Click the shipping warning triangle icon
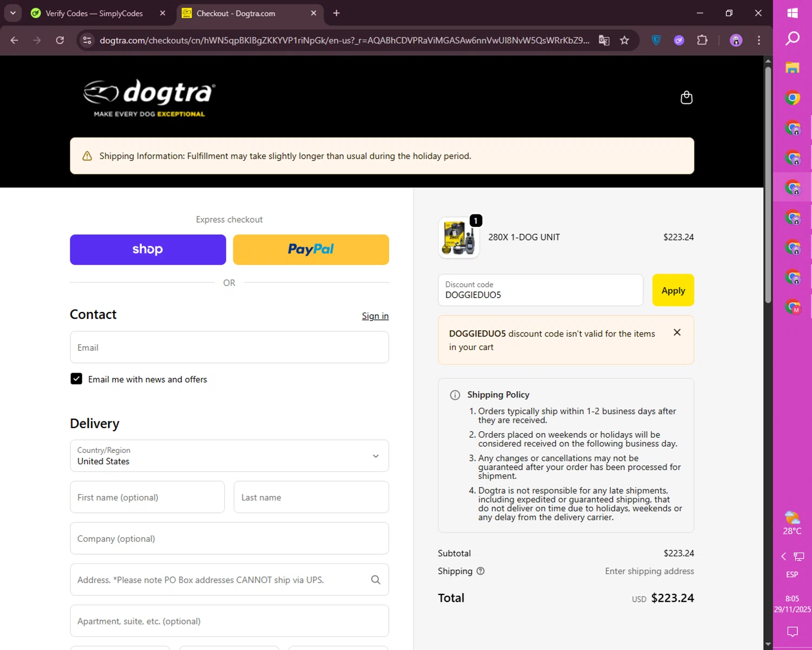Viewport: 812px width, 650px height. pyautogui.click(x=87, y=156)
